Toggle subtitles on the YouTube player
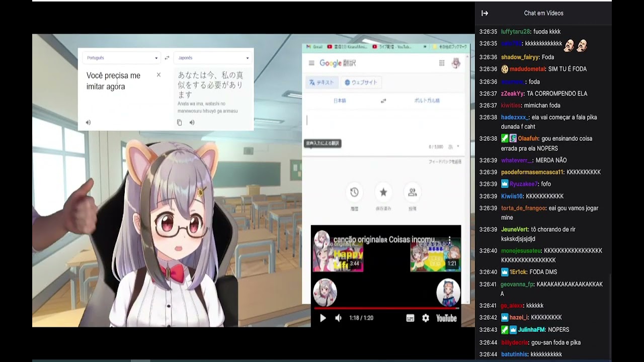Image resolution: width=644 pixels, height=362 pixels. pos(410,318)
